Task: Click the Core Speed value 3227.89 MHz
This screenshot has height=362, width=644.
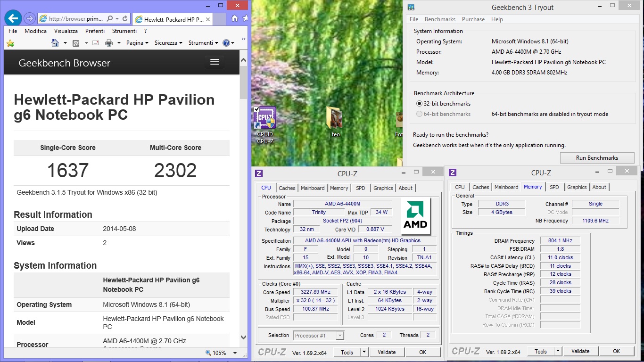Action: coord(315,292)
